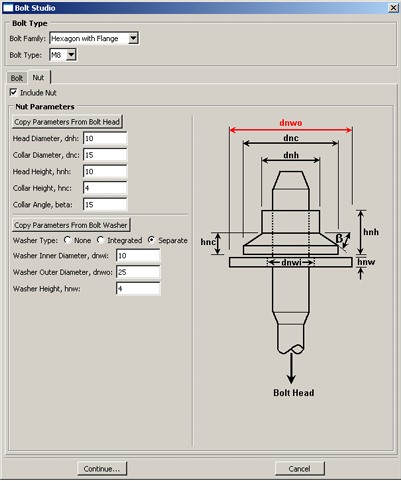Click the hnh label in diagram
Viewport: 401px width, 481px height.
coord(371,232)
